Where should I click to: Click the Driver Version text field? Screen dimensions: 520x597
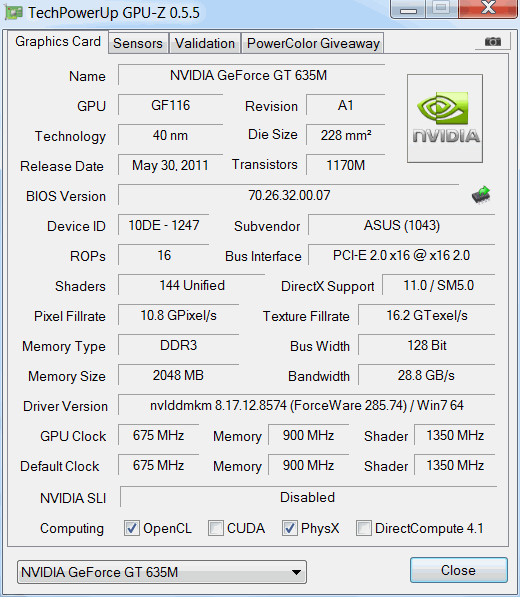tap(307, 405)
